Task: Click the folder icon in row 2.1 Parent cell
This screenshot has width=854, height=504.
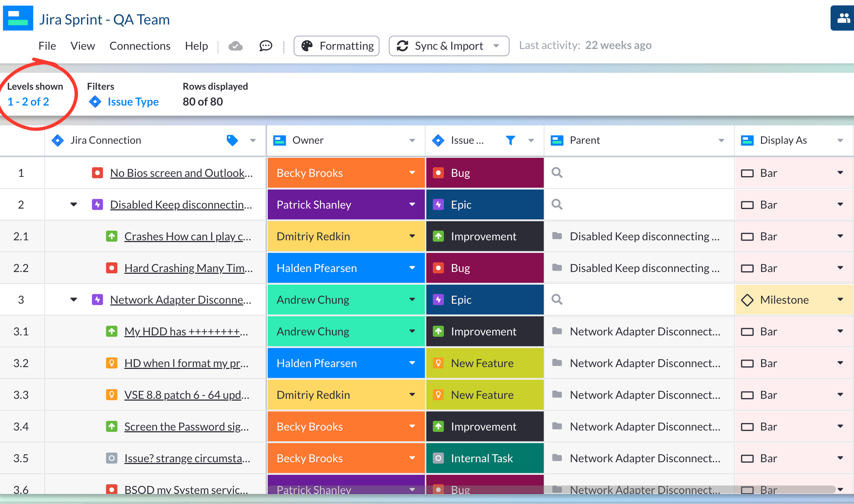Action: pos(557,236)
